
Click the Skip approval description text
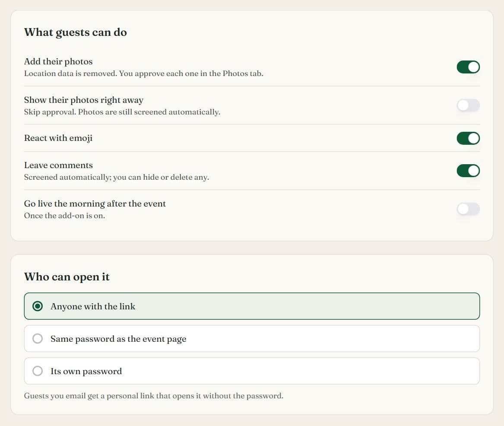[x=122, y=112]
